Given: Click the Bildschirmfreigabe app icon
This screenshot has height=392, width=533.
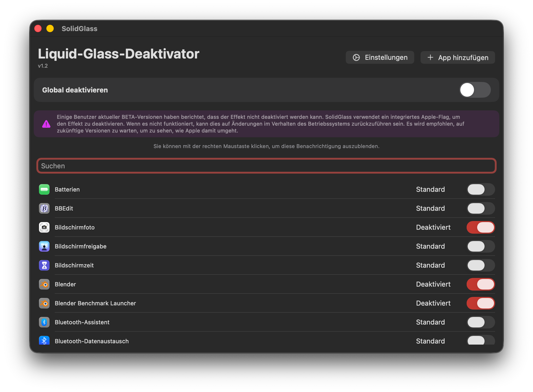Looking at the screenshot, I should 44,246.
